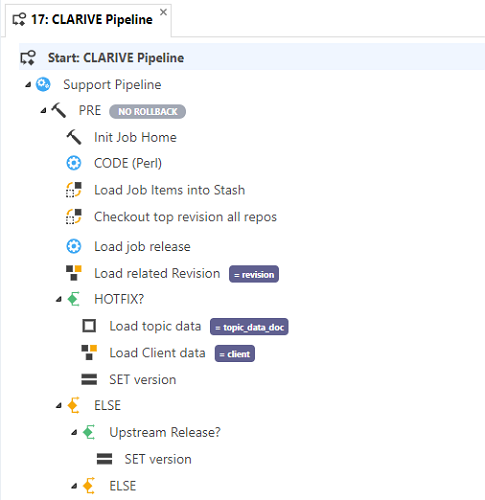Select the HOTFIX? label

pos(119,299)
